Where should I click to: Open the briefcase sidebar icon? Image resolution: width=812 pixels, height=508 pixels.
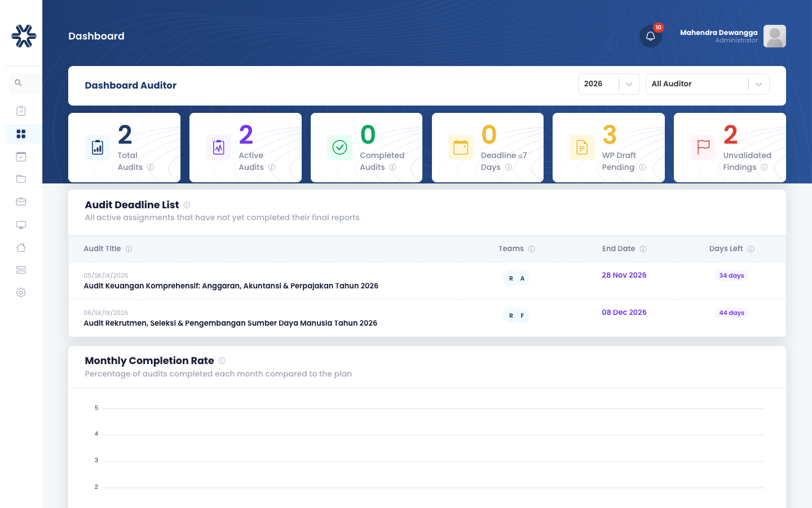tap(21, 202)
